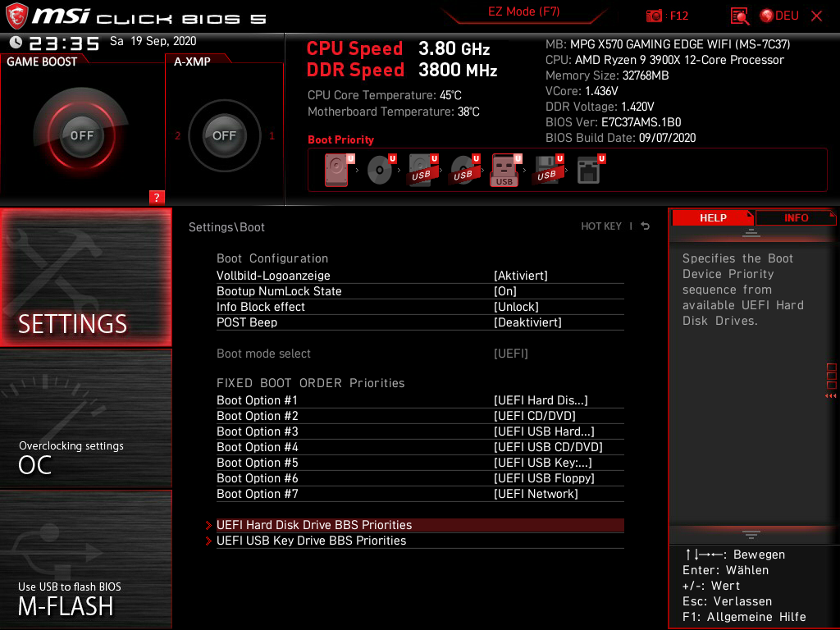Viewport: 840px width, 630px height.
Task: Click the Motherboard Temperature 38°C reading
Action: [x=393, y=112]
